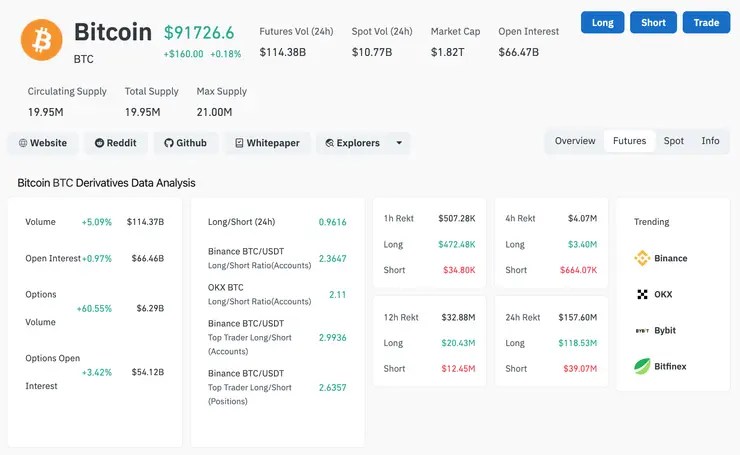The image size is (740, 455).
Task: Click the Binance name in Trending list
Action: pos(671,258)
